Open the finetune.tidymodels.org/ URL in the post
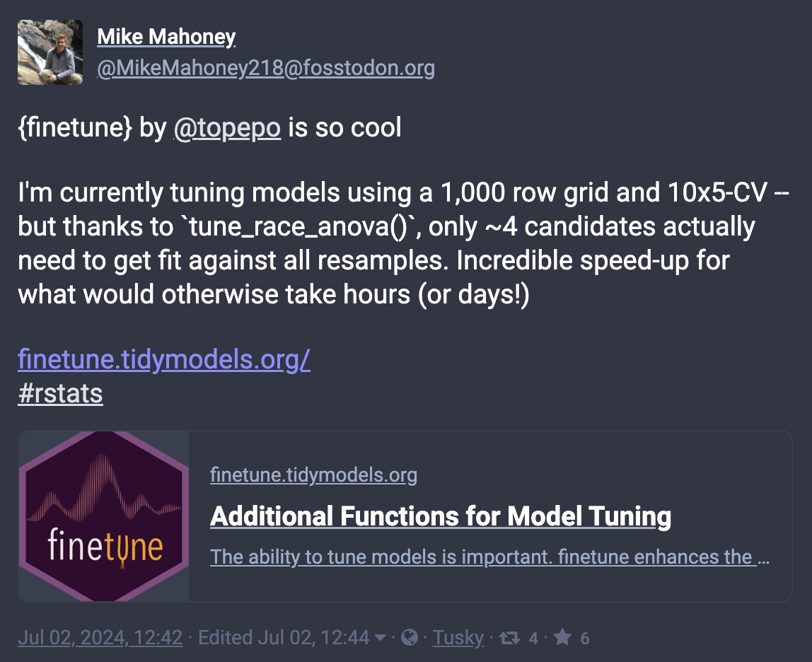 (164, 360)
